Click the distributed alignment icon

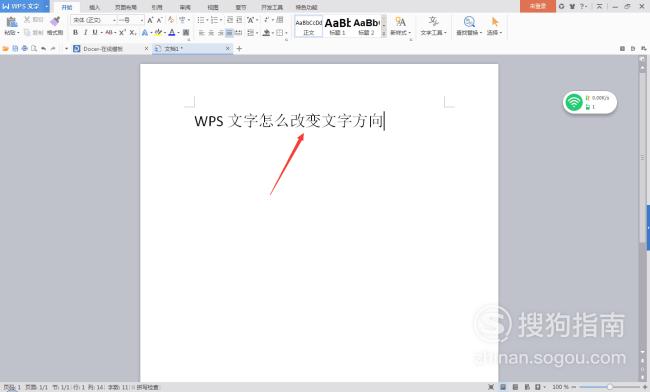pos(239,33)
